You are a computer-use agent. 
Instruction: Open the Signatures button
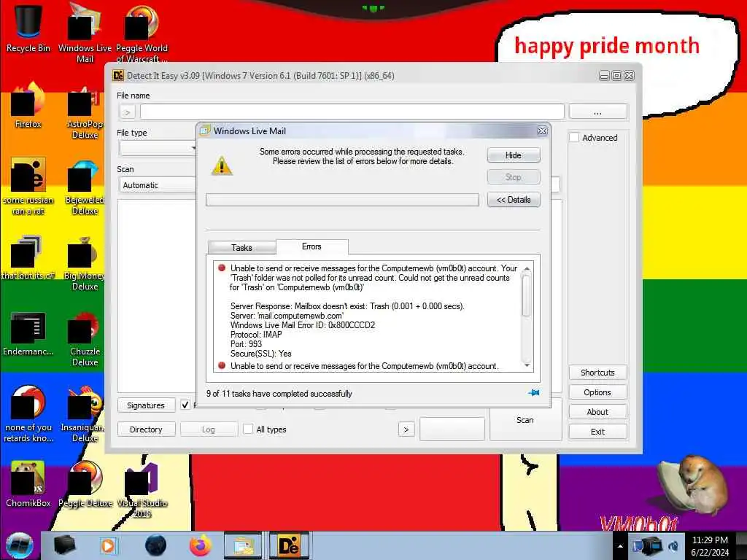[146, 405]
